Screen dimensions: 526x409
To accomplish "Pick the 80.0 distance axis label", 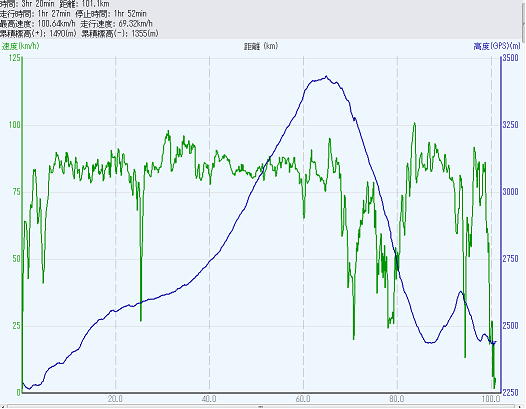I will tap(397, 399).
